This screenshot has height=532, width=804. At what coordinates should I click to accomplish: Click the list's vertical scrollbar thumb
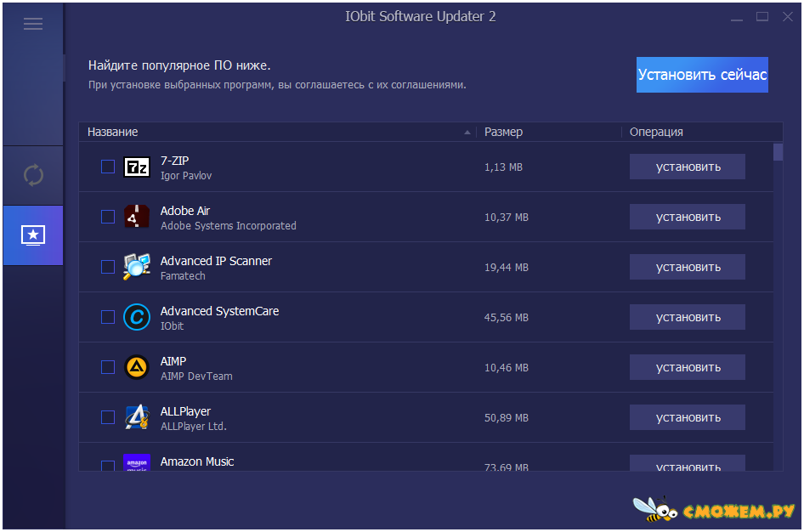coord(778,152)
